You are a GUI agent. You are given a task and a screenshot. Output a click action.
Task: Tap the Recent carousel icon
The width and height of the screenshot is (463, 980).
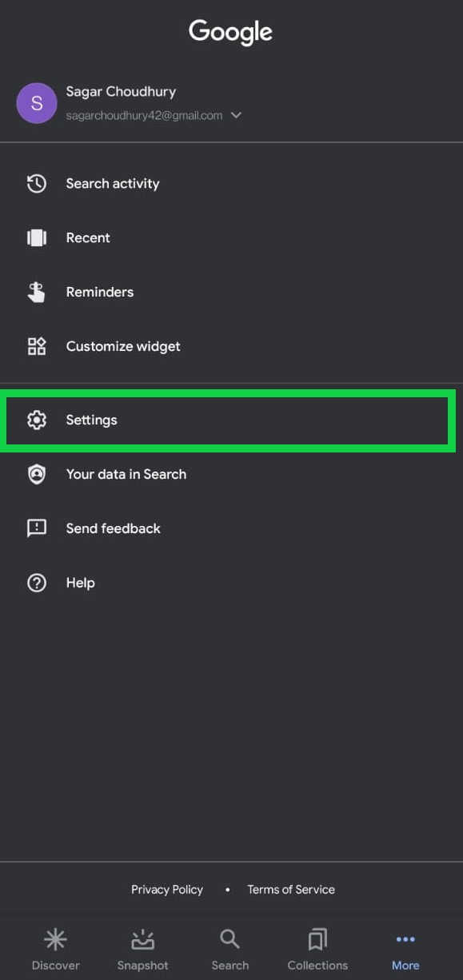pos(37,237)
